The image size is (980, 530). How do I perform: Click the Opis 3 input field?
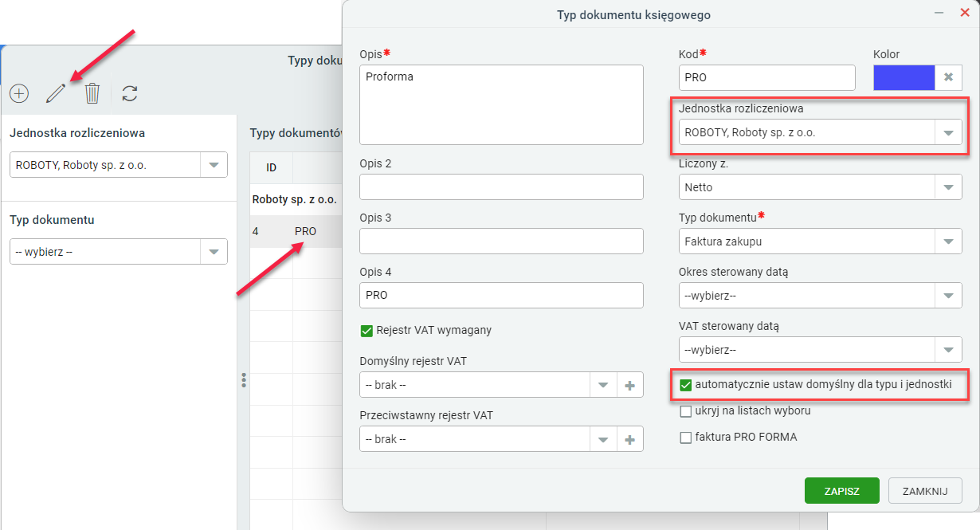[501, 241]
